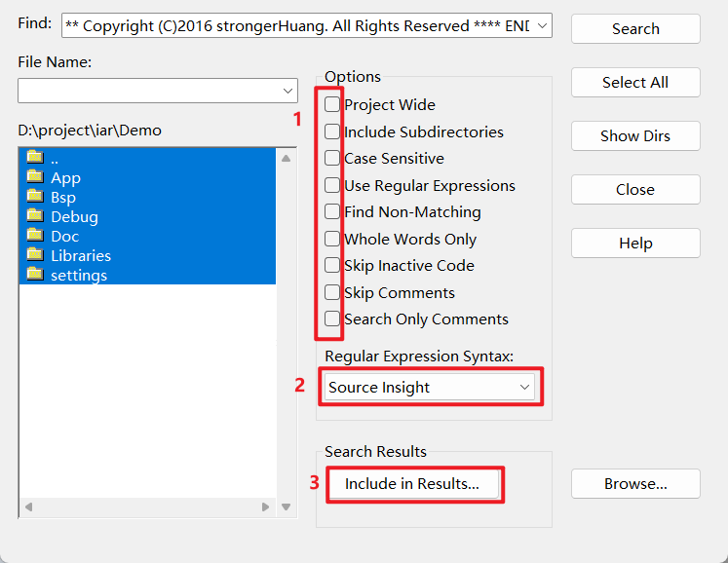Image resolution: width=728 pixels, height=563 pixels.
Task: Toggle Skip Comments option
Action: pos(332,292)
